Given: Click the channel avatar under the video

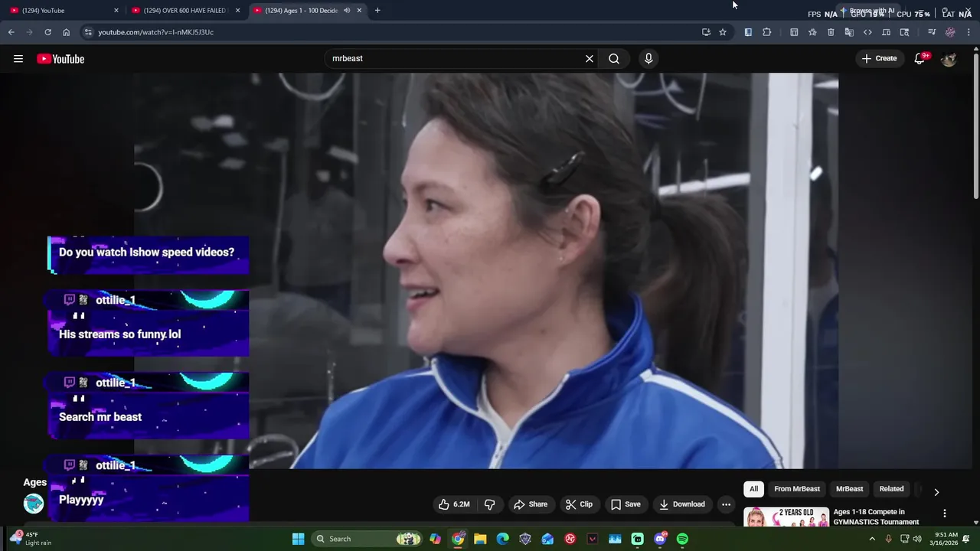Looking at the screenshot, I should [34, 503].
